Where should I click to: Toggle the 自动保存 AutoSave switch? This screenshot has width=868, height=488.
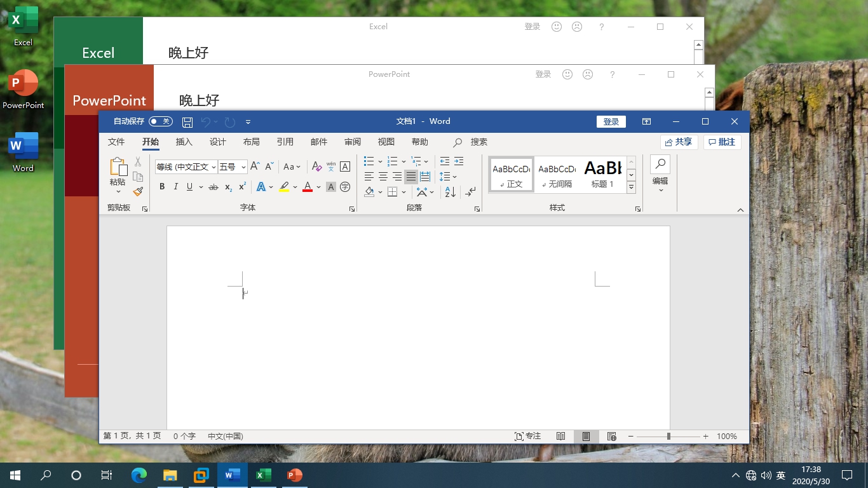[x=160, y=121]
